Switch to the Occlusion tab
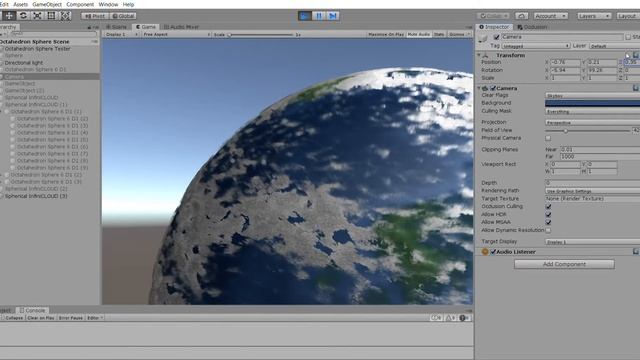The image size is (640, 360). pyautogui.click(x=532, y=27)
